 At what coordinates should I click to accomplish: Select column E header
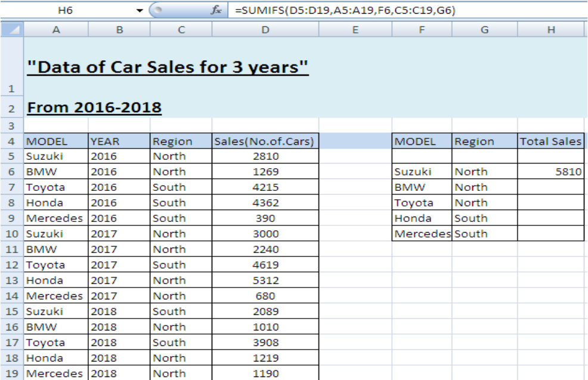355,30
